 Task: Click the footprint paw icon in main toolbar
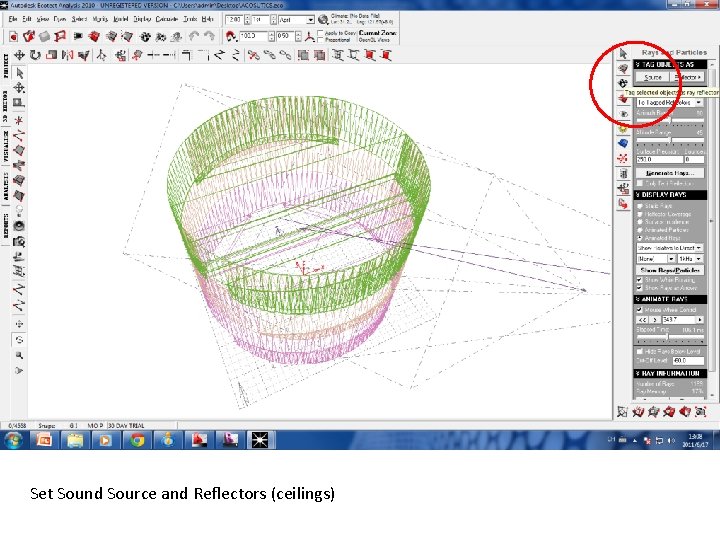pos(145,36)
